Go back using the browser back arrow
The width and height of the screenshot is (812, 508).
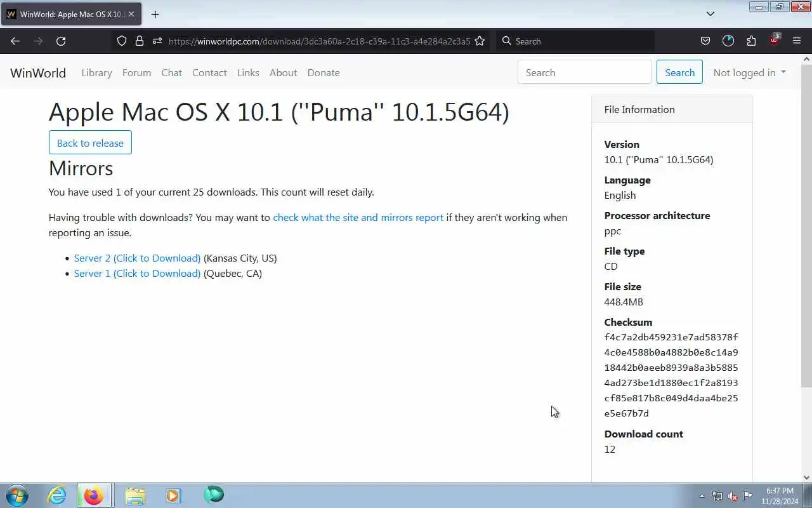[x=15, y=41]
